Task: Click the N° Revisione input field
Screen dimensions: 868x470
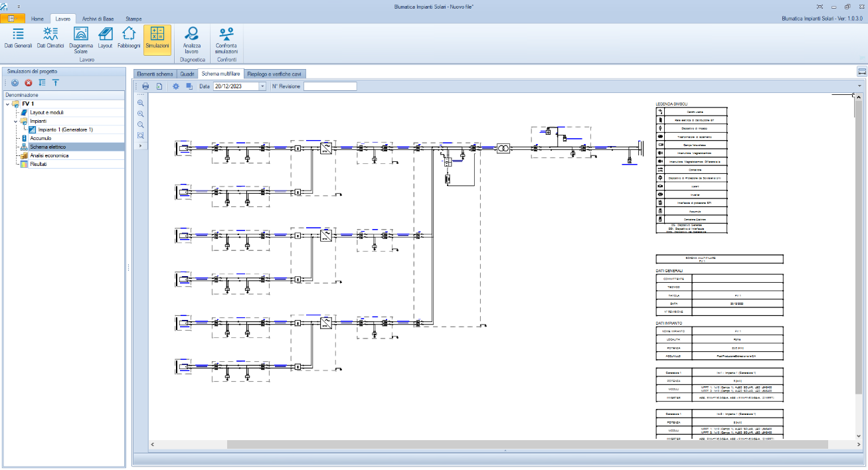Action: [x=330, y=86]
